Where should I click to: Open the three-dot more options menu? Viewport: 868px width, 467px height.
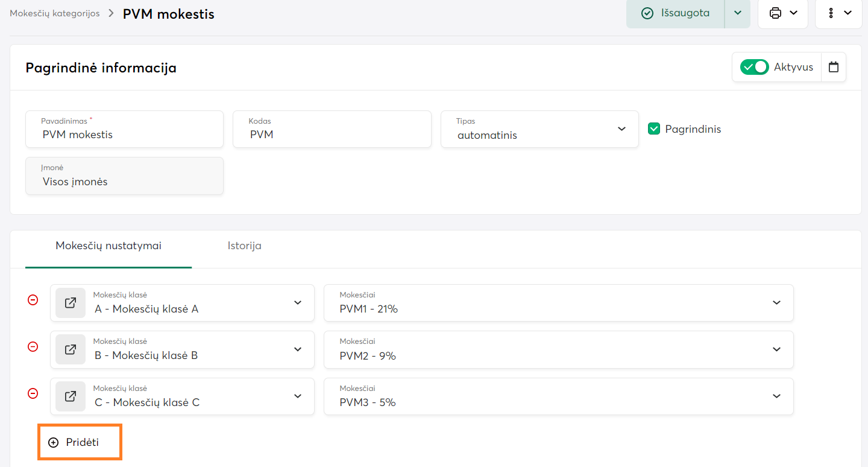tap(831, 13)
